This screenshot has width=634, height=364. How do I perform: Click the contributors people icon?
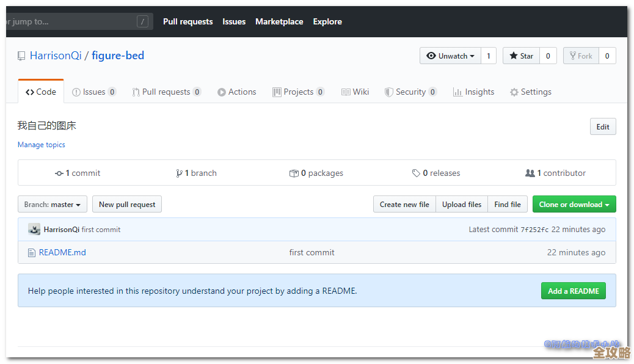[x=530, y=173]
